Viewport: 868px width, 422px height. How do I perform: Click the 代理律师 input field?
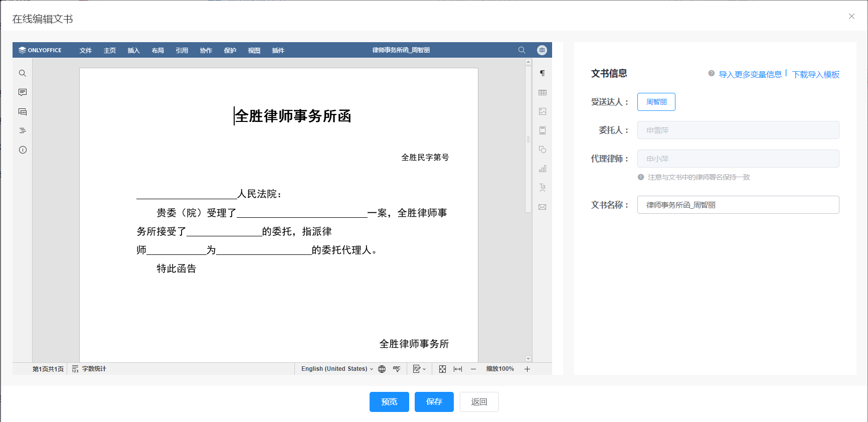click(x=738, y=159)
